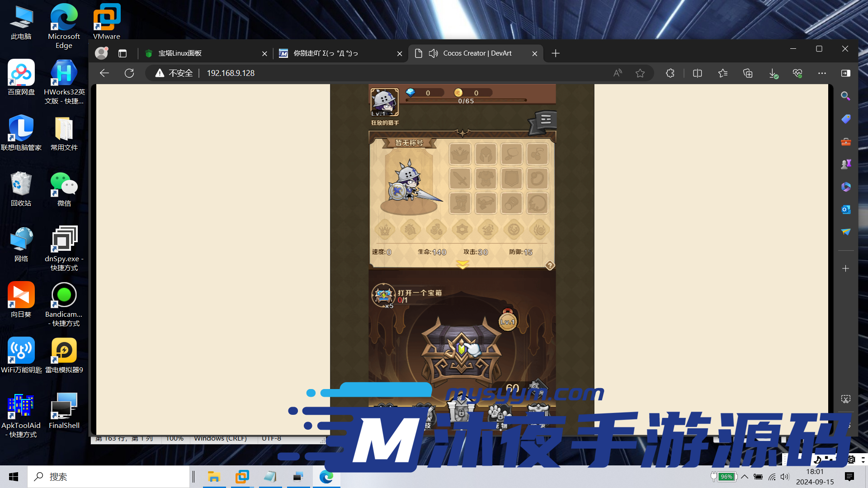Viewport: 868px width, 488px height.
Task: Toggle Edge split screen view
Action: pos(697,73)
